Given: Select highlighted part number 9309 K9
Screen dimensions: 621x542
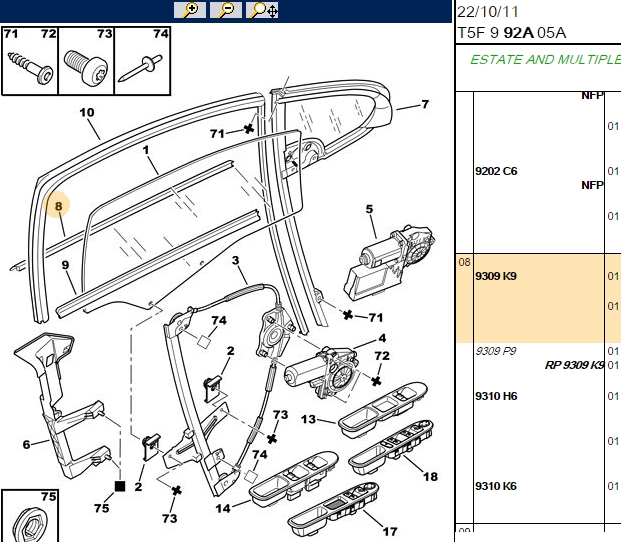Looking at the screenshot, I should tap(496, 276).
